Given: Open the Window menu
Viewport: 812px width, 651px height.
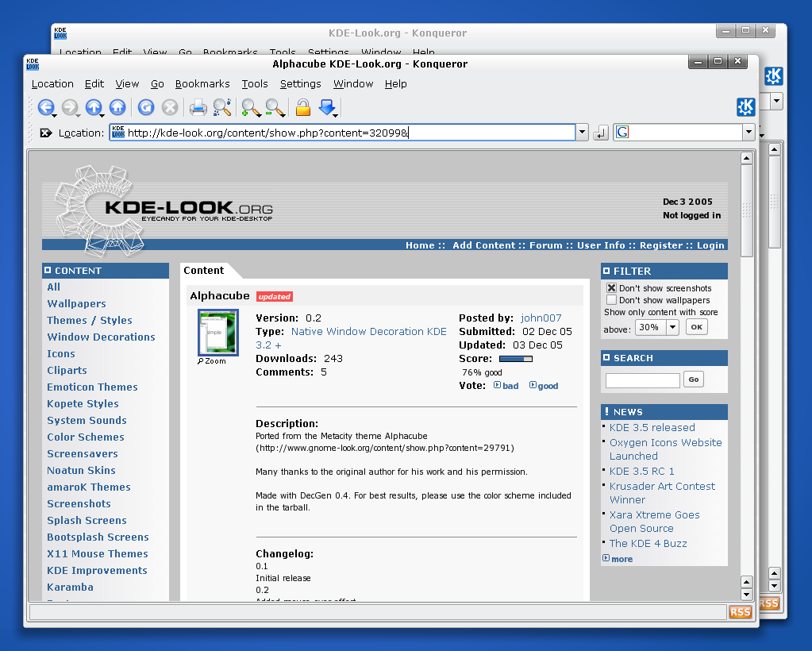Looking at the screenshot, I should click(353, 84).
